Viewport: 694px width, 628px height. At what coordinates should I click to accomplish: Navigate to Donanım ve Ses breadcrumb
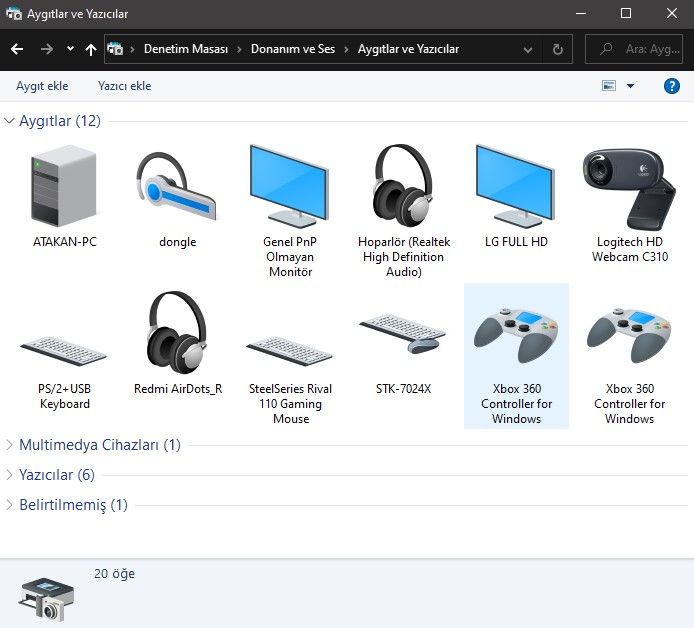[x=293, y=49]
